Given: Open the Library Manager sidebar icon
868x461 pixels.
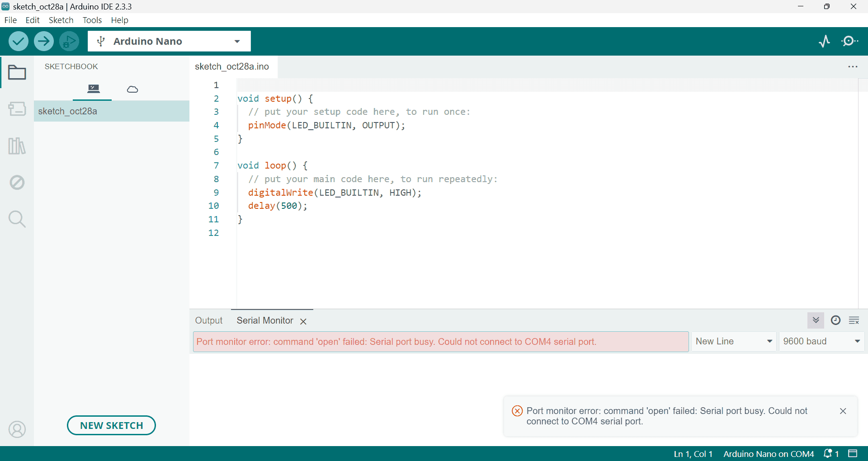Looking at the screenshot, I should 17,146.
